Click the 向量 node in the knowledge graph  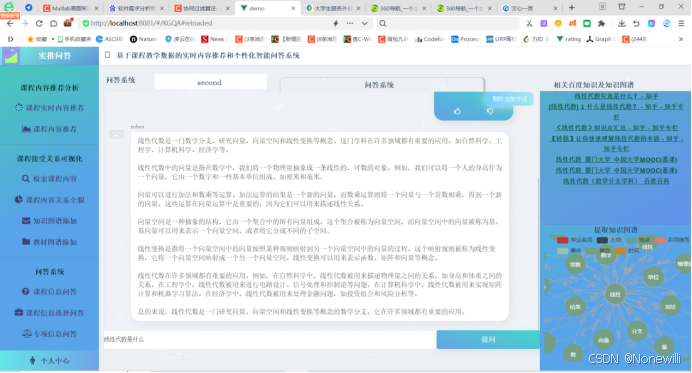click(x=603, y=340)
